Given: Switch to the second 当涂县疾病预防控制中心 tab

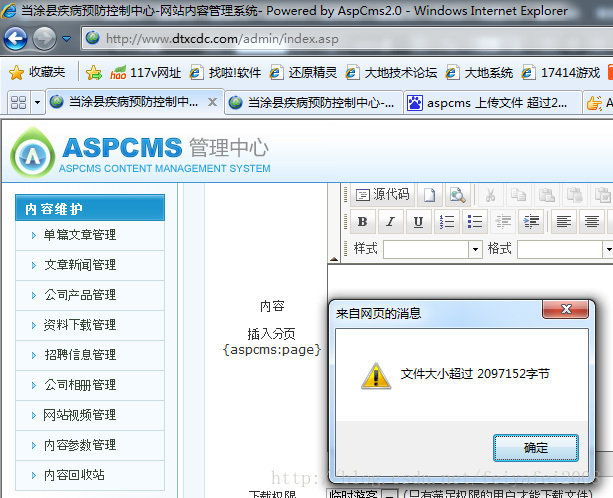Looking at the screenshot, I should coord(314,102).
